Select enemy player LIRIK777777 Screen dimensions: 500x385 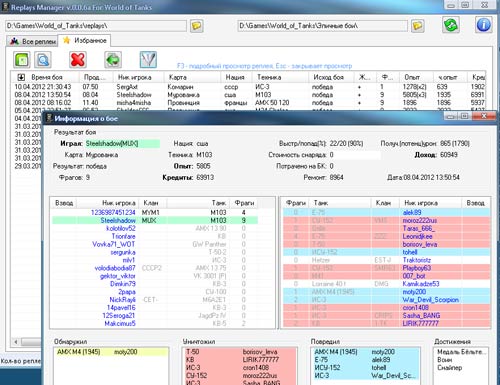386,323
